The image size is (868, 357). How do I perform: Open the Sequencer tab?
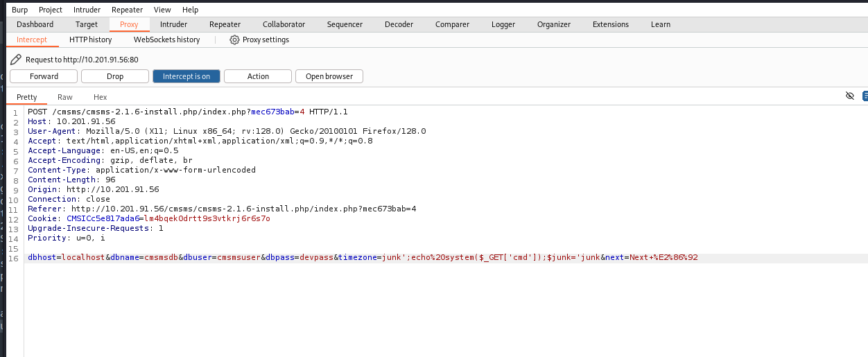pos(345,24)
